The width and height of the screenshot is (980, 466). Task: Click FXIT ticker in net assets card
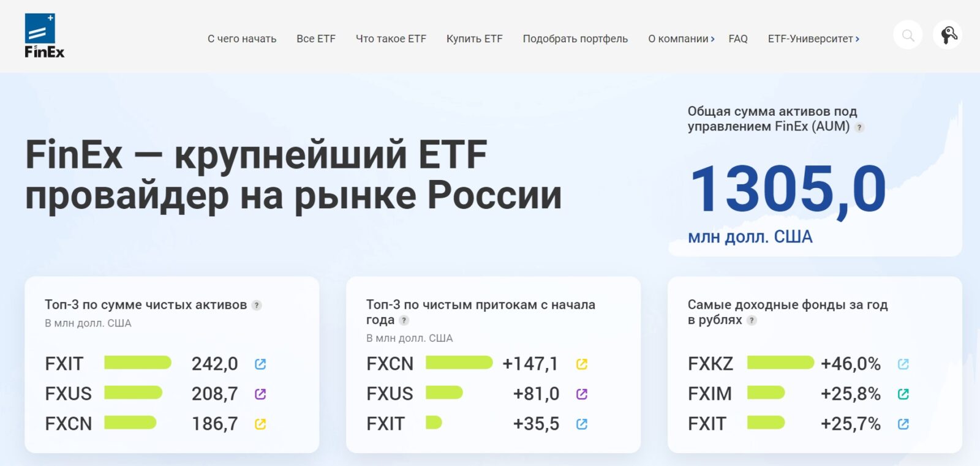tap(64, 364)
